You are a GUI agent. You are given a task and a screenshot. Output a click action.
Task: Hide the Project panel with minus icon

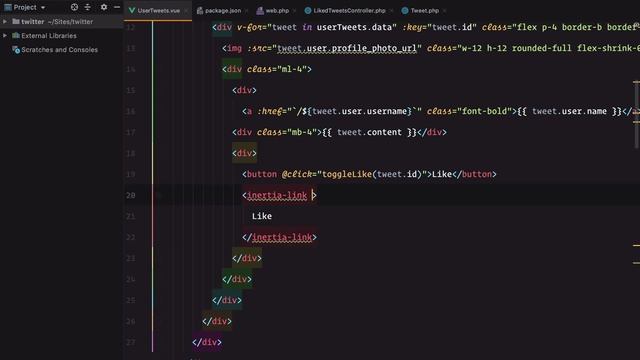117,7
